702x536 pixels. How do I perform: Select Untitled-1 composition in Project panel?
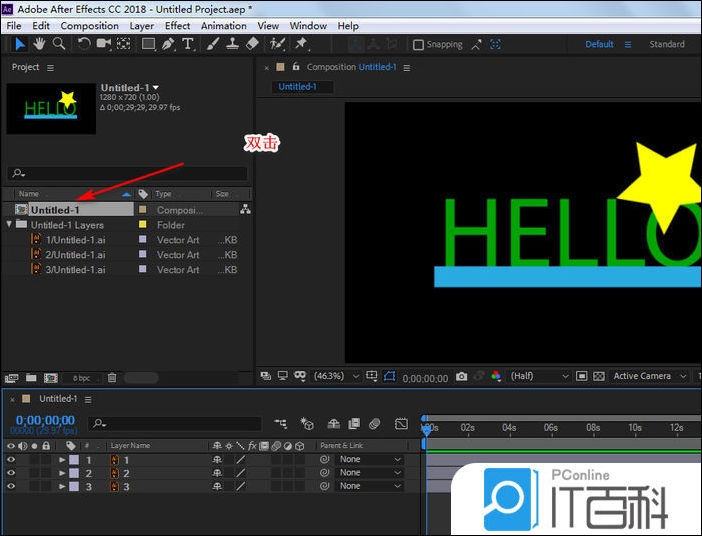pyautogui.click(x=55, y=210)
